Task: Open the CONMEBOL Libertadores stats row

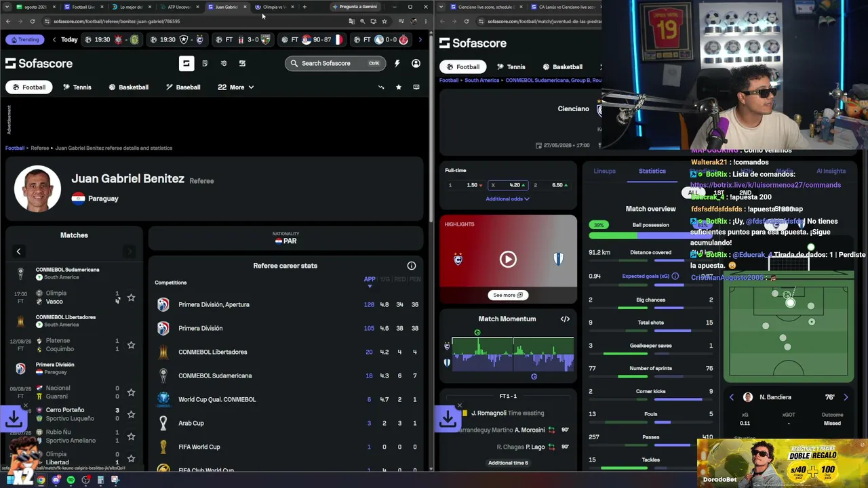Action: [287, 352]
